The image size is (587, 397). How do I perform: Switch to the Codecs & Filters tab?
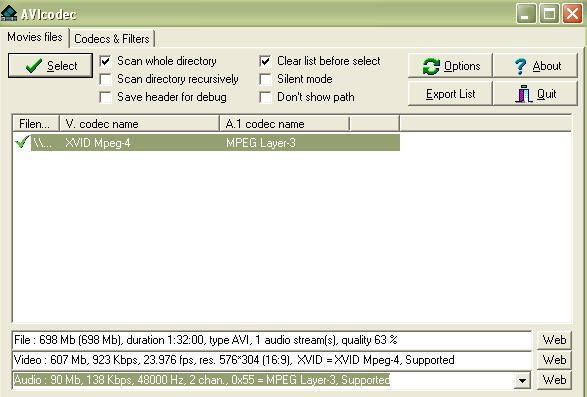point(112,39)
